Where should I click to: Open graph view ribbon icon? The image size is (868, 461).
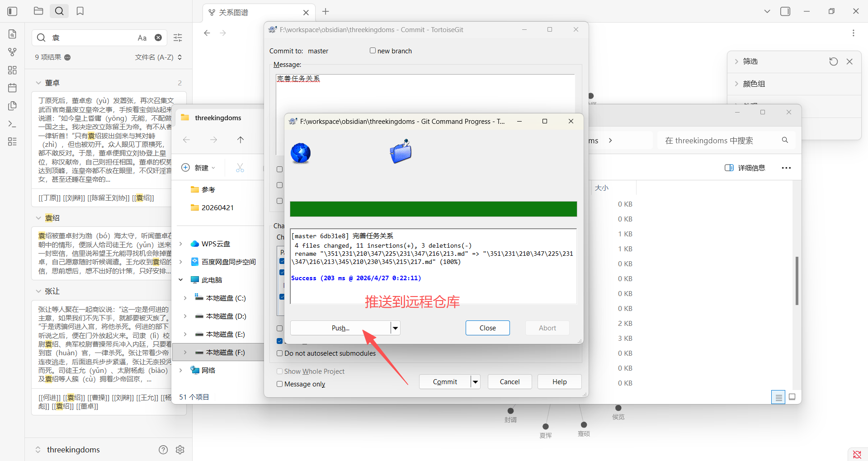pyautogui.click(x=12, y=52)
